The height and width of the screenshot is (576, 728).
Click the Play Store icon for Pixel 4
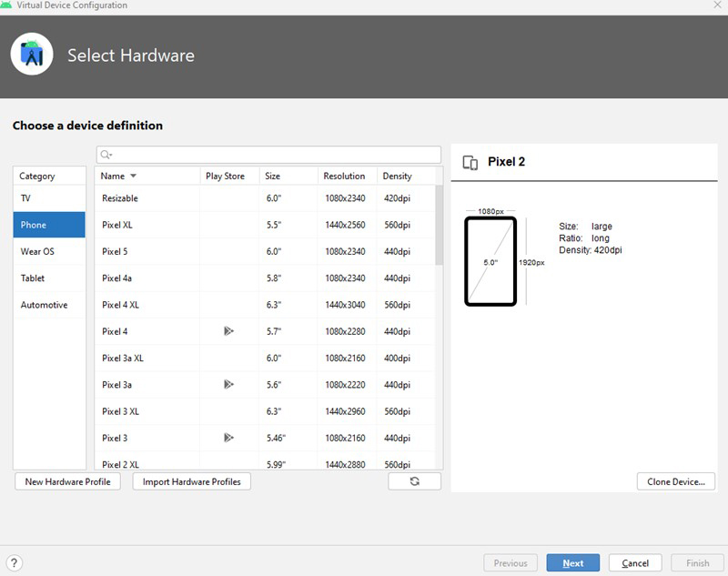228,331
